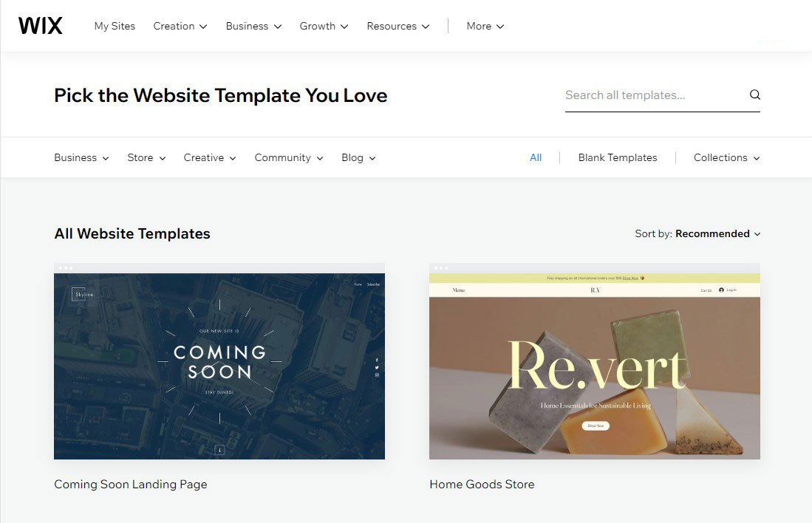
Task: Select the All templates tab
Action: [x=536, y=158]
